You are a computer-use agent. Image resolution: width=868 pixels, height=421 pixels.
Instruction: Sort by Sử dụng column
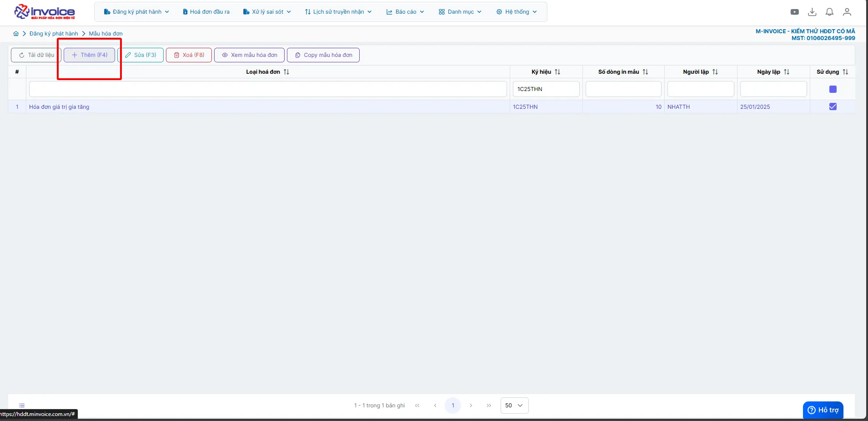pyautogui.click(x=845, y=72)
